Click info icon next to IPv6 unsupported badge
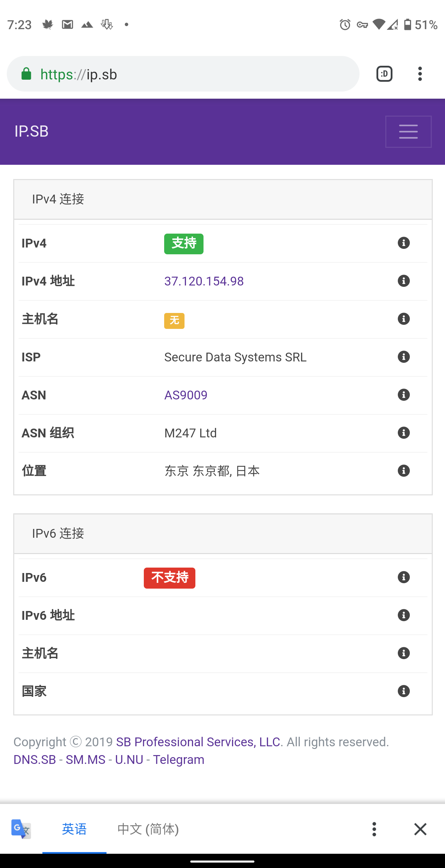 tap(404, 577)
